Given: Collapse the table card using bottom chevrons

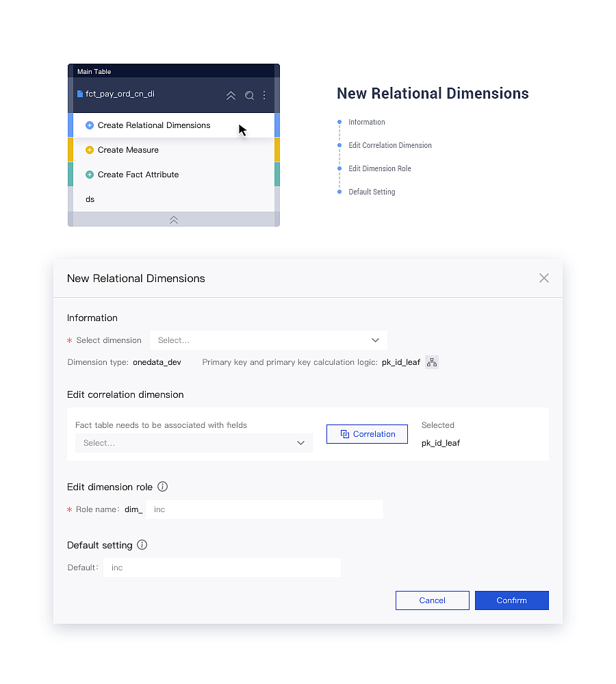Looking at the screenshot, I should [x=174, y=219].
